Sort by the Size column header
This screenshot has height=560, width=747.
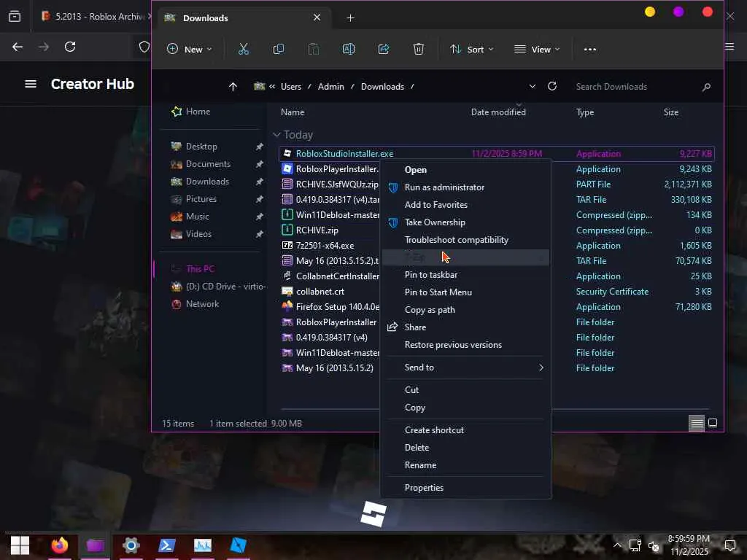671,112
